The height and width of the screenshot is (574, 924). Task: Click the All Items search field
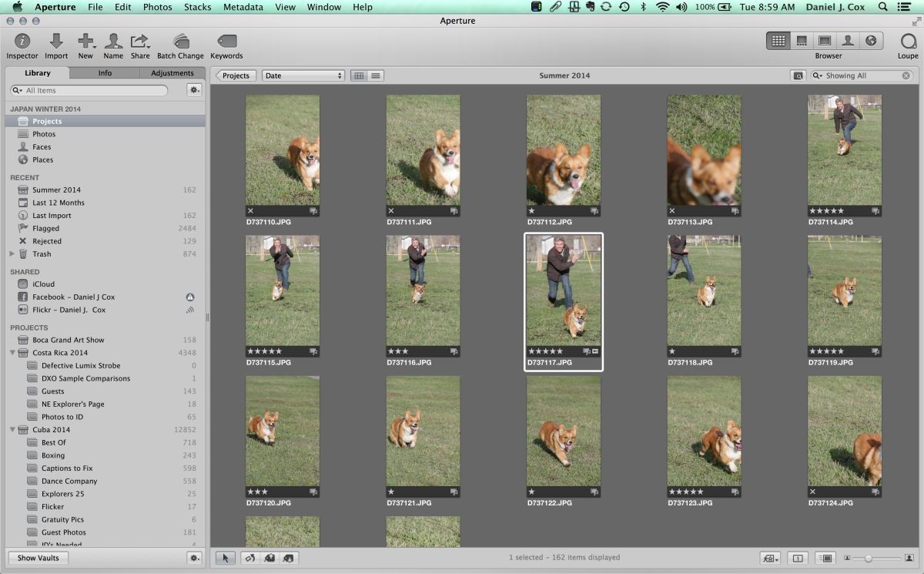[89, 90]
